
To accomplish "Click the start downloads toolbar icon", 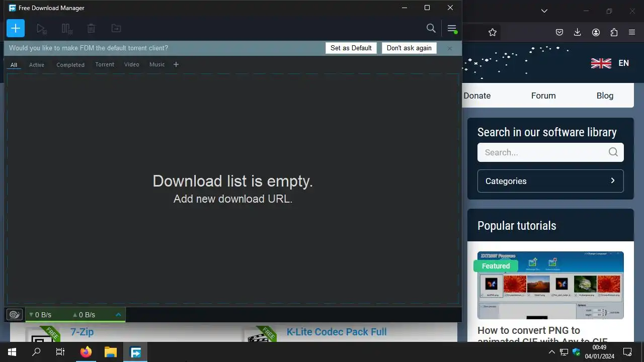I will pyautogui.click(x=42, y=29).
